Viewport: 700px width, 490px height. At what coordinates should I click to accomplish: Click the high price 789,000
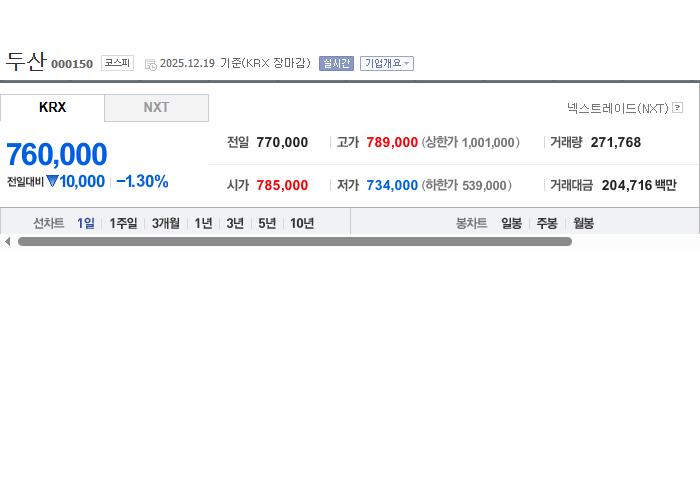click(392, 142)
